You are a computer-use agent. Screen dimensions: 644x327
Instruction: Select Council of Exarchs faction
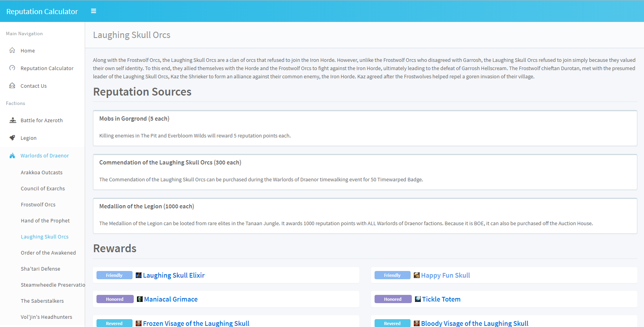43,188
